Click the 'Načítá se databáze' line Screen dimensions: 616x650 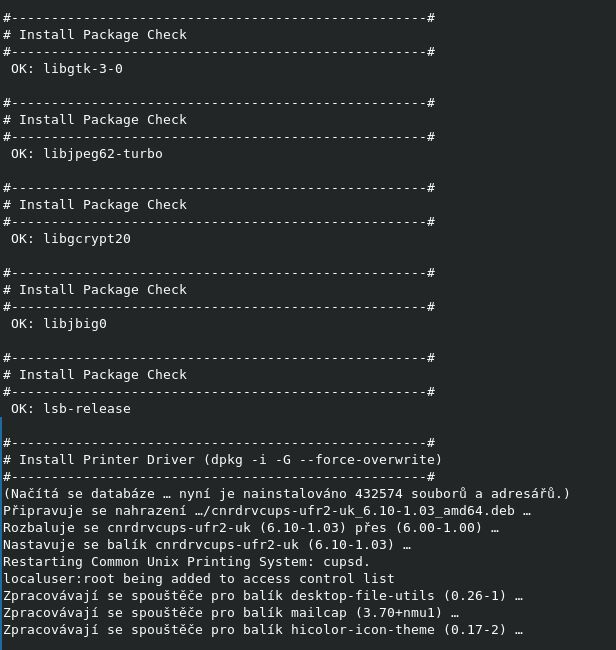point(286,494)
